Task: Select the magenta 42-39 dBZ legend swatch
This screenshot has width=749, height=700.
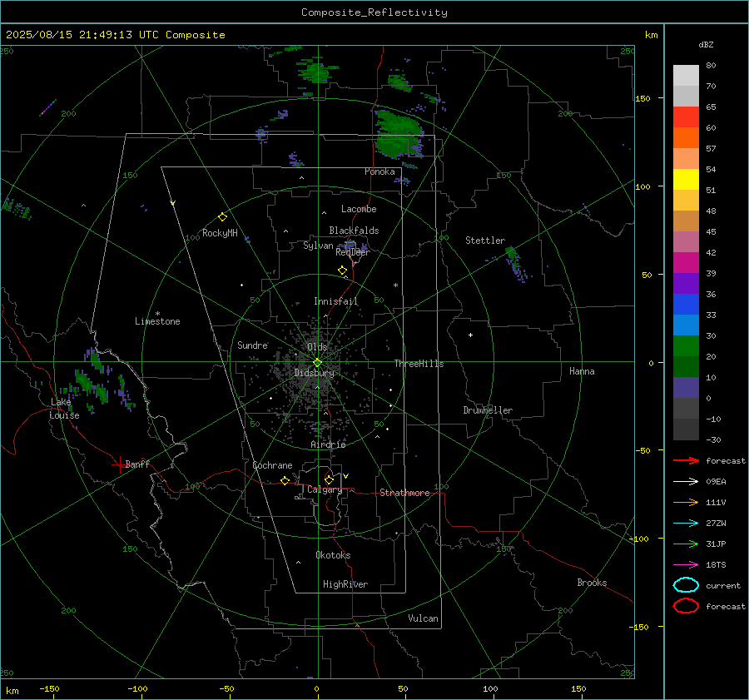Action: (x=686, y=263)
